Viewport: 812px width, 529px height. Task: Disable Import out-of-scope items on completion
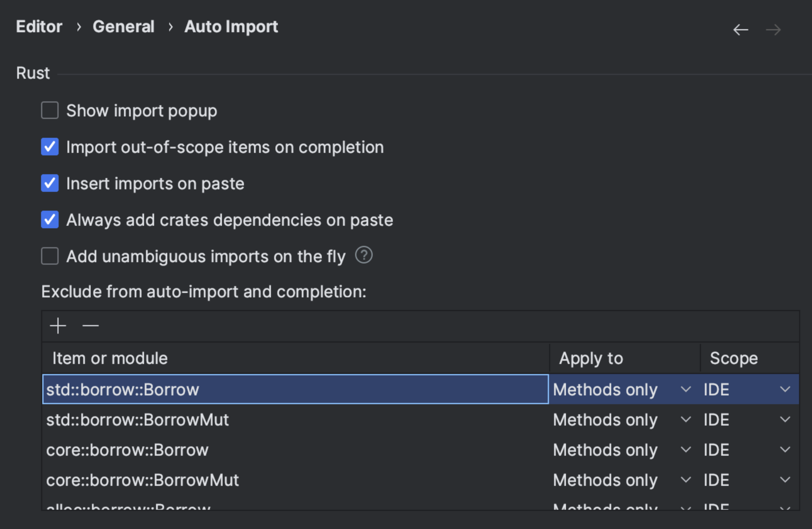coord(49,147)
